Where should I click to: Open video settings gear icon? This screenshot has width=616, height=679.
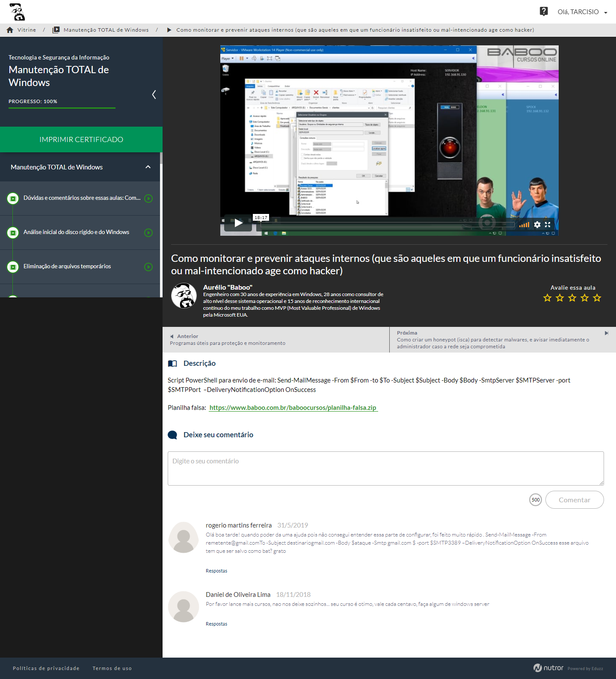[537, 225]
